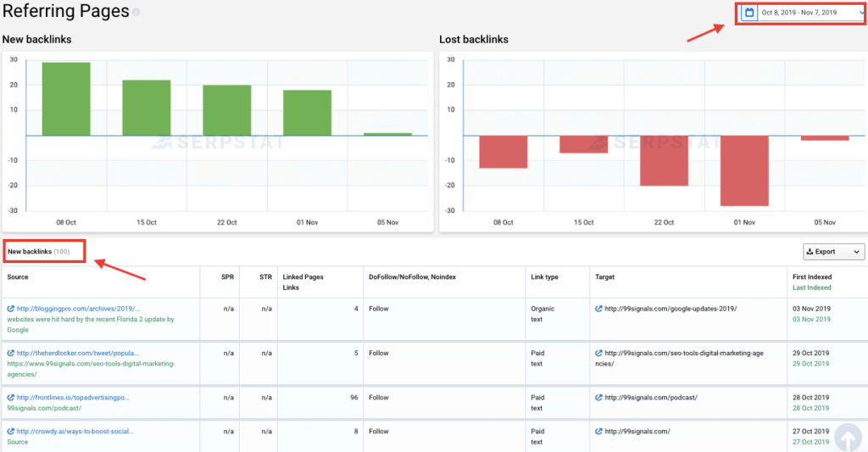Select the New backlinks (100) tab
The image size is (868, 452).
click(39, 252)
